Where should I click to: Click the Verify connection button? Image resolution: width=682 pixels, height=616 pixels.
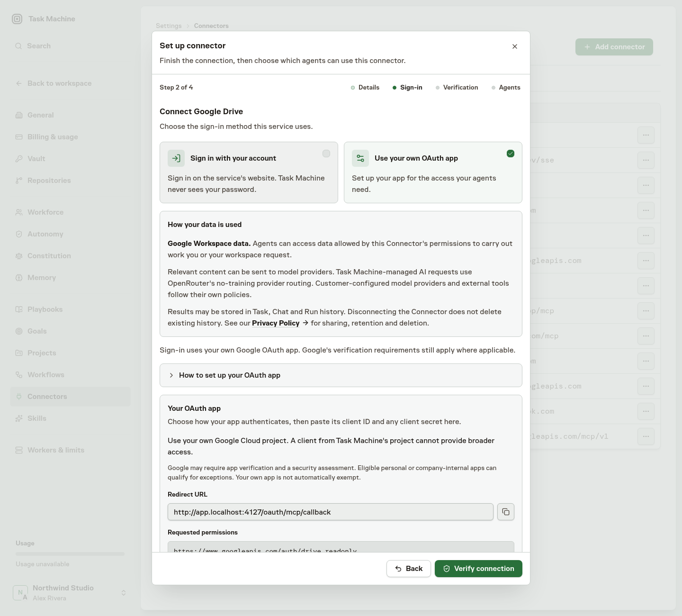click(x=478, y=569)
